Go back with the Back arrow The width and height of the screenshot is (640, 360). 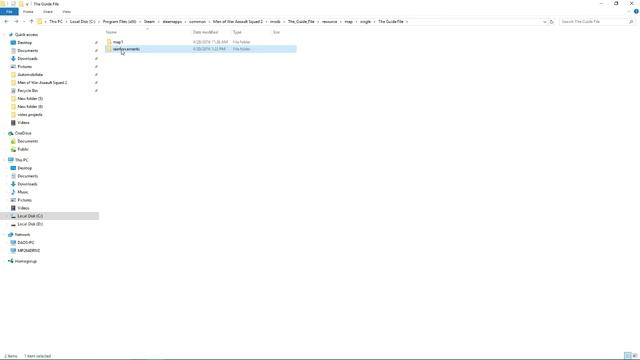point(6,22)
